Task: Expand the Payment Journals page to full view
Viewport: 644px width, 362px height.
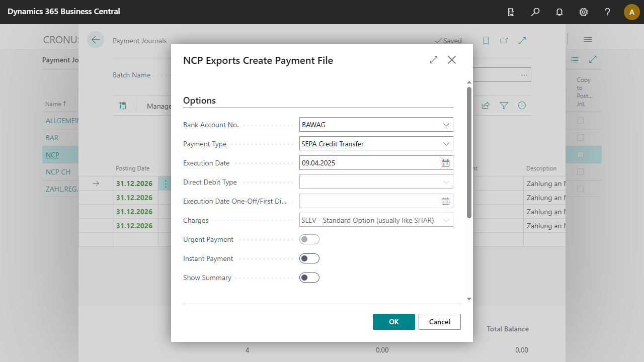Action: 522,41
